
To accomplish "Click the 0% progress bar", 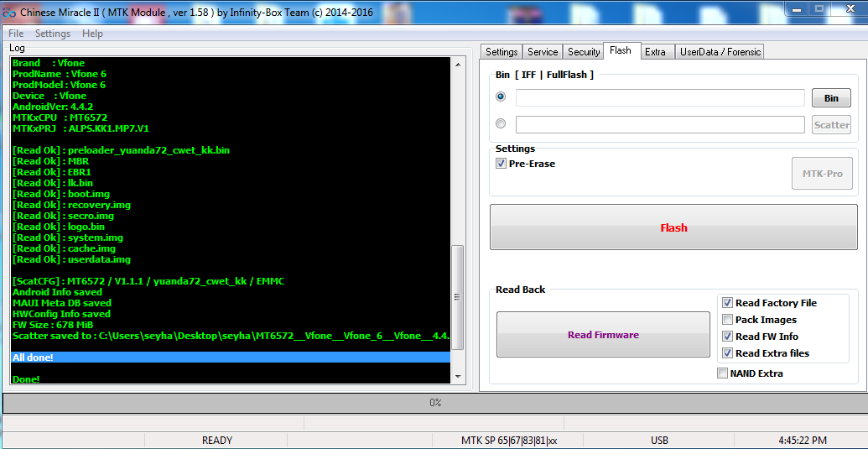I will [434, 403].
